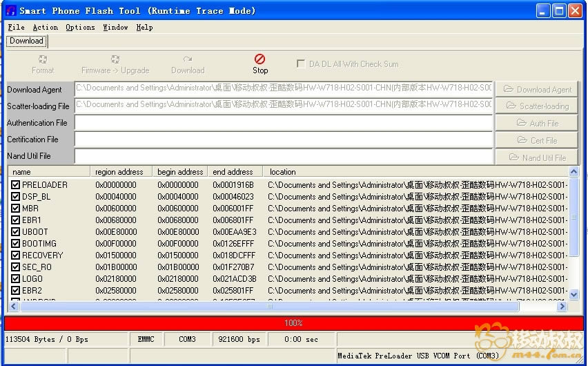Click the Cert File button
Screen dimensions: 588x366
pyautogui.click(x=537, y=140)
